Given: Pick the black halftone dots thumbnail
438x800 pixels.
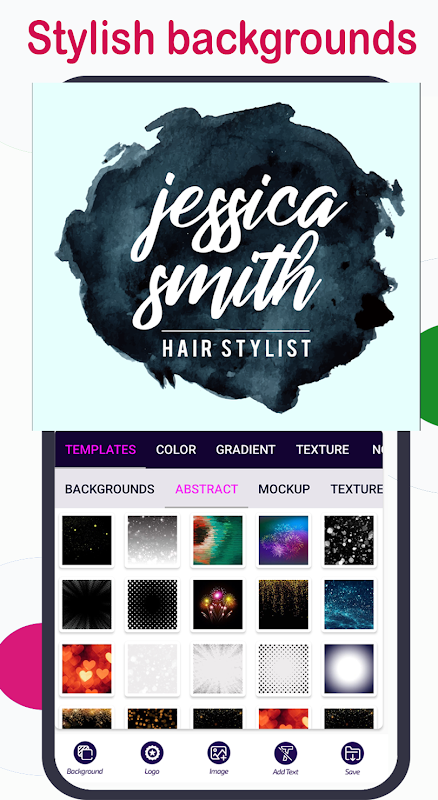Looking at the screenshot, I should [x=152, y=604].
